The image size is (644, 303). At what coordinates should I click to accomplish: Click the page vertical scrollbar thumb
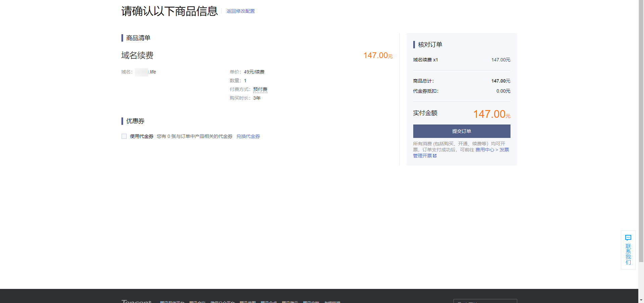point(641,131)
